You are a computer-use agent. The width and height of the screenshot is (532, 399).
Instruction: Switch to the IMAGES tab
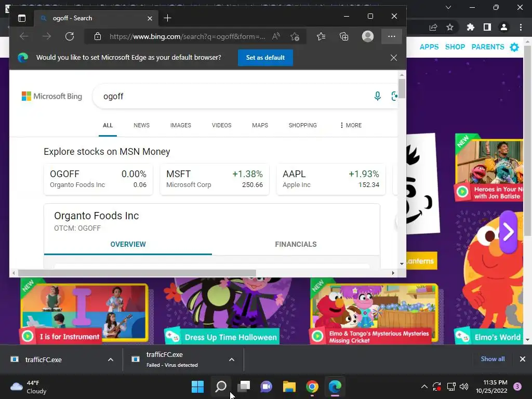pyautogui.click(x=180, y=125)
